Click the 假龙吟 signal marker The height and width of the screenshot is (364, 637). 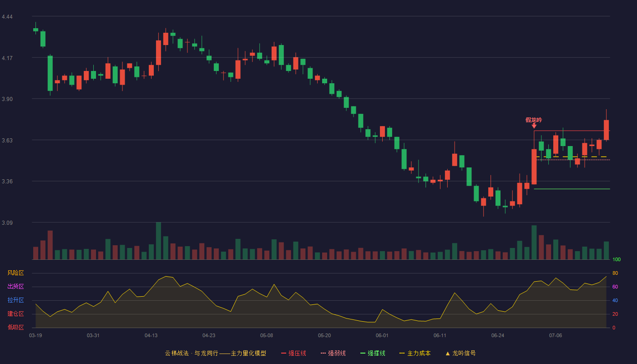tap(534, 120)
